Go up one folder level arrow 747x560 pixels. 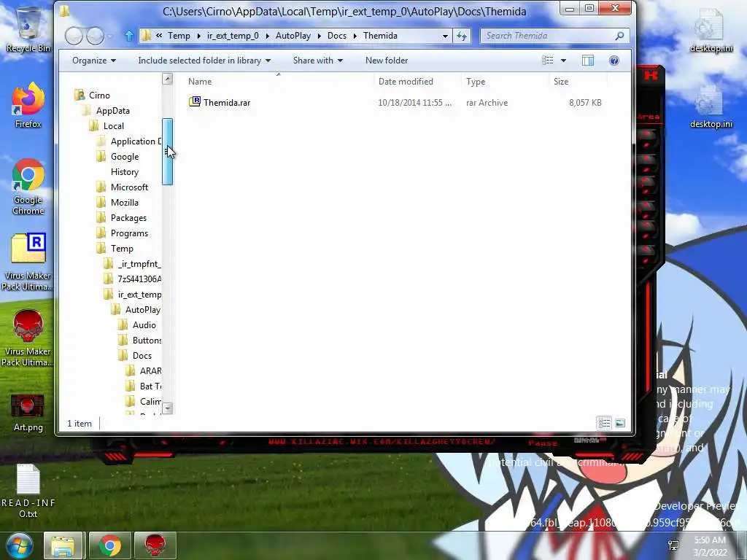point(128,36)
